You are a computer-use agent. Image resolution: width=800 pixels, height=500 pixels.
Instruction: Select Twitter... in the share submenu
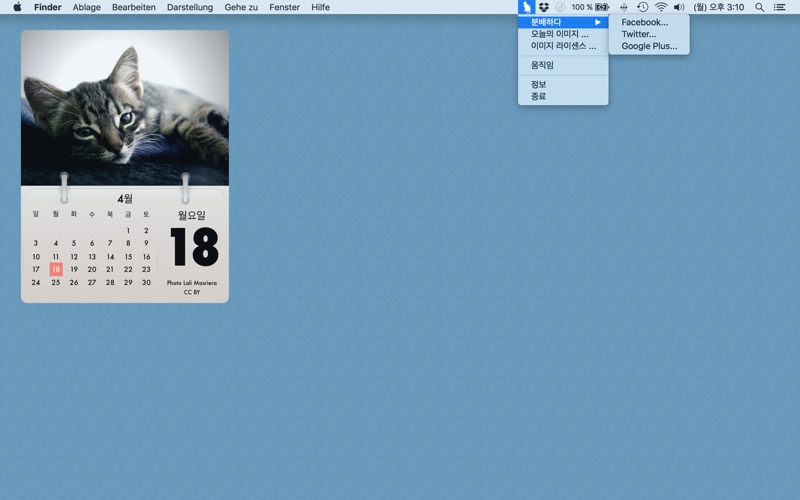(x=638, y=34)
